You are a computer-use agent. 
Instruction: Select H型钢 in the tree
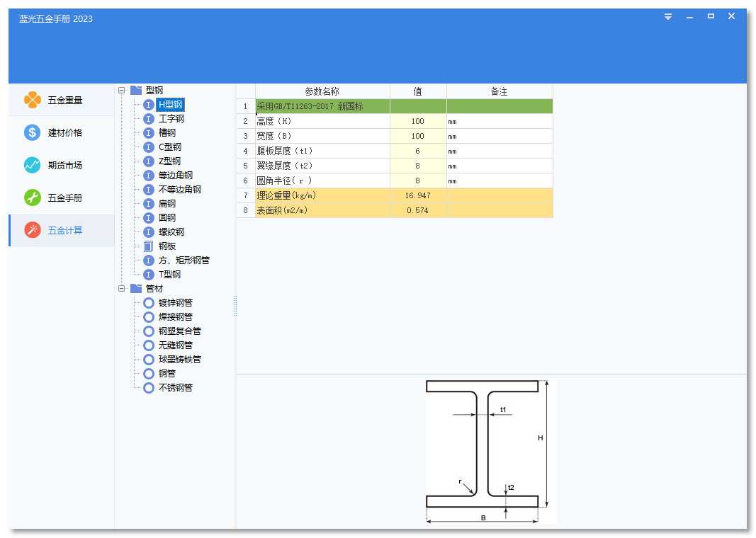[x=170, y=105]
